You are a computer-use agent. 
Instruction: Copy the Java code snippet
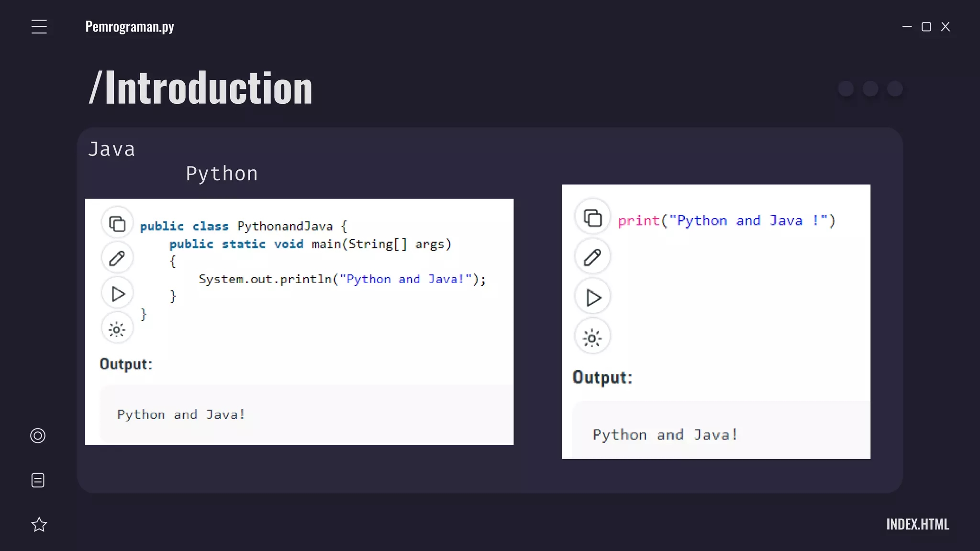(117, 223)
